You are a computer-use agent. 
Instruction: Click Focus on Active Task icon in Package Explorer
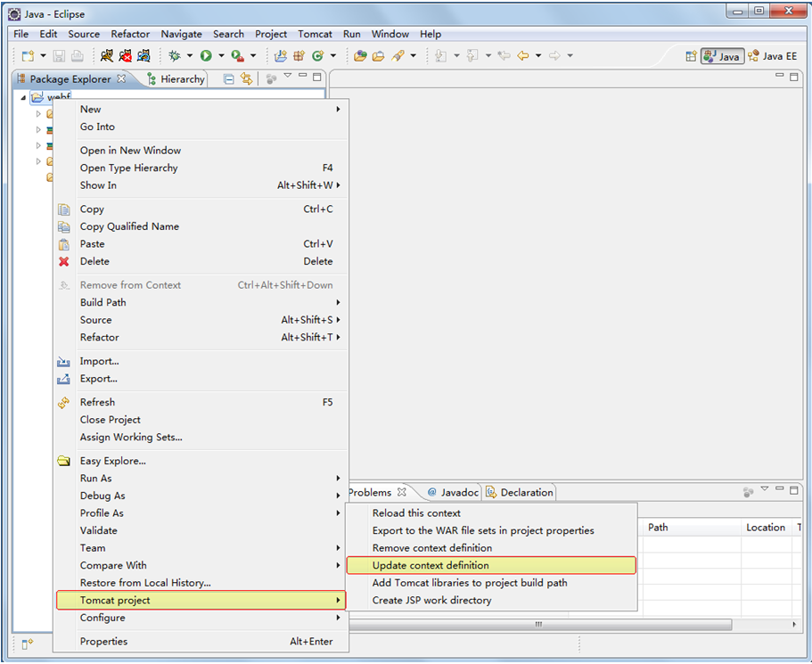click(271, 78)
